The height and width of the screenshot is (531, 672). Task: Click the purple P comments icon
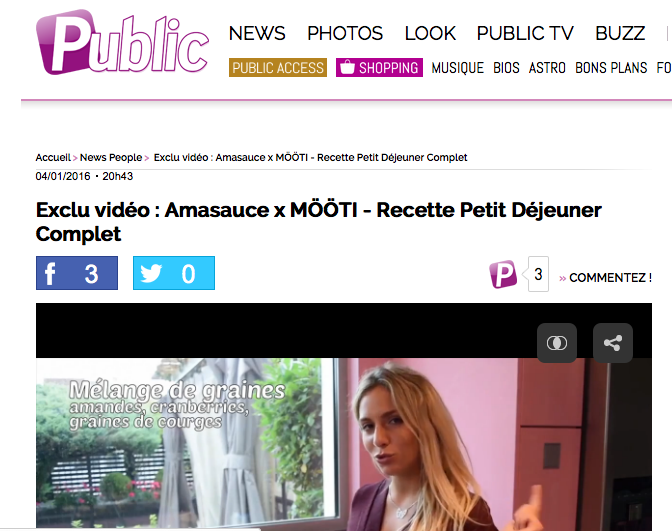tap(503, 274)
